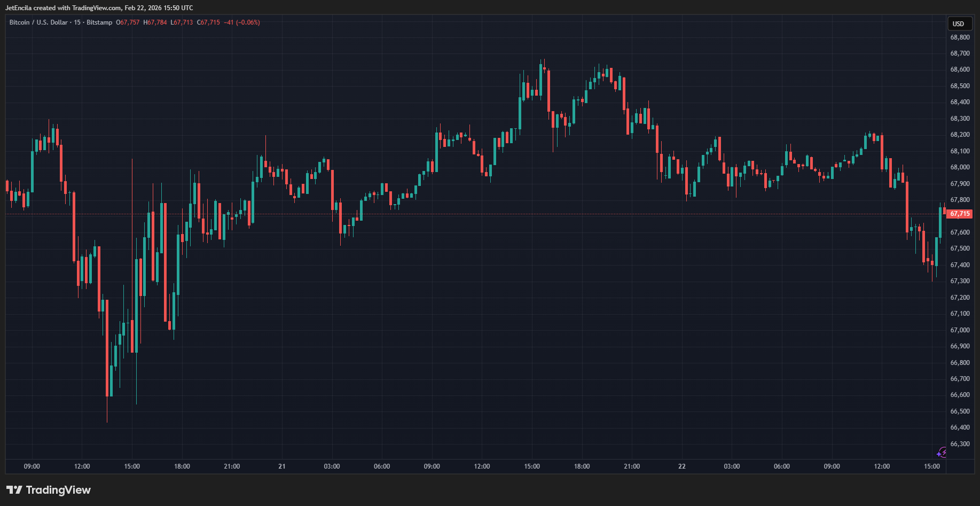Click the 66,300 price axis label
Image resolution: width=980 pixels, height=506 pixels.
960,444
